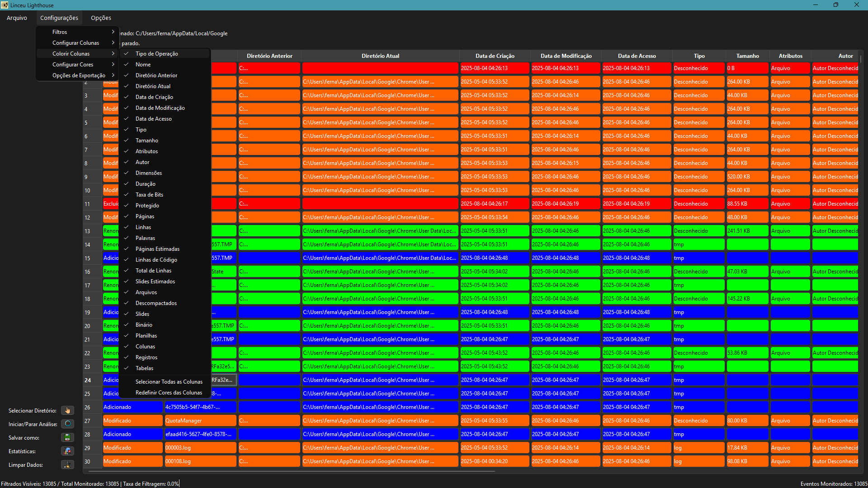Click the Salvar como floppy disk icon

[x=67, y=437]
